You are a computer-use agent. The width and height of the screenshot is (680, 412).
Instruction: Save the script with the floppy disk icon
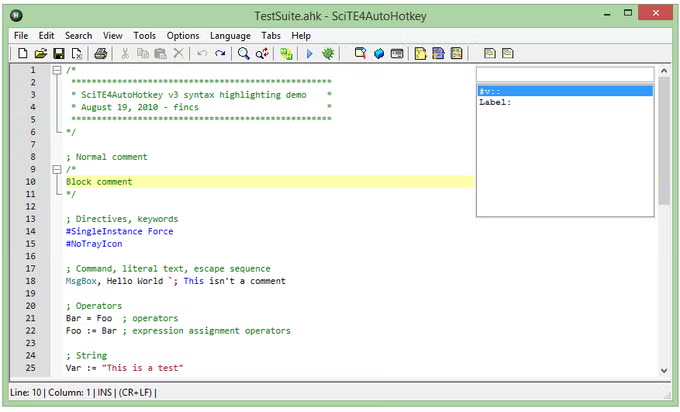click(x=59, y=53)
